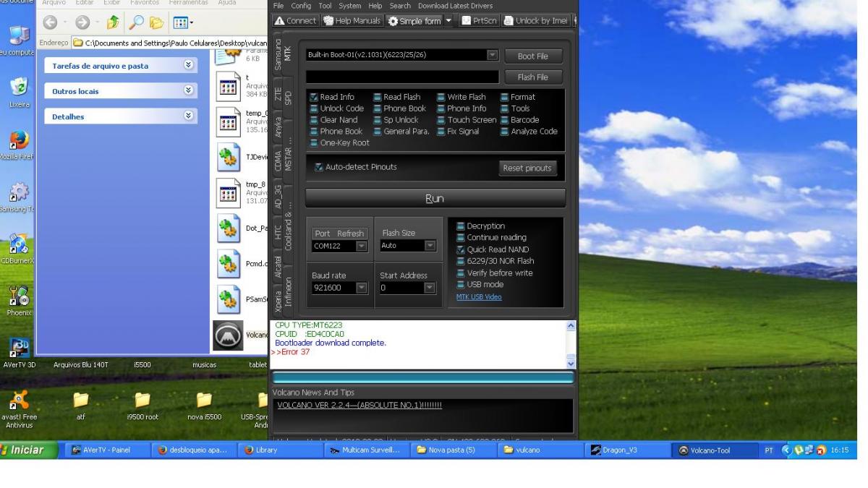Select the Lixeira recycle bin desktop icon
Image resolution: width=868 pixels, height=488 pixels.
coord(18,85)
